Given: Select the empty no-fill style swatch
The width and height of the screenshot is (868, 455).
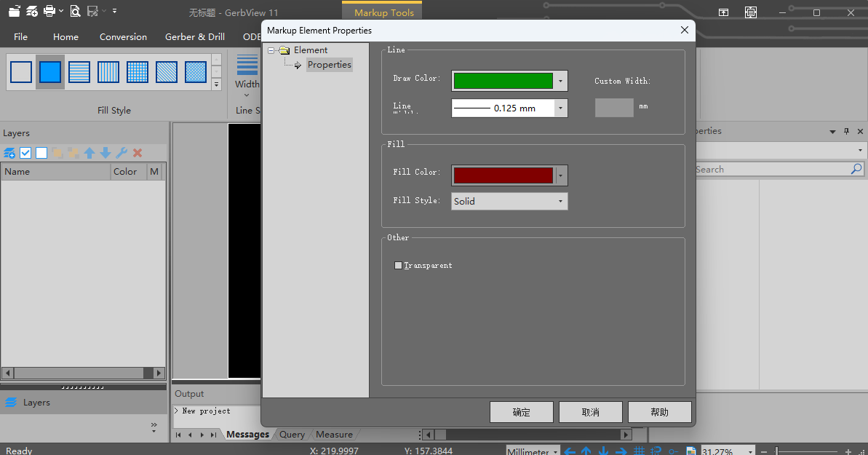Looking at the screenshot, I should (x=21, y=72).
